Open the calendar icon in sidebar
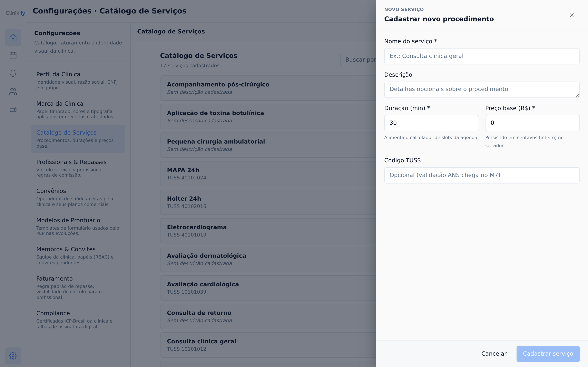588x367 pixels. tap(13, 56)
